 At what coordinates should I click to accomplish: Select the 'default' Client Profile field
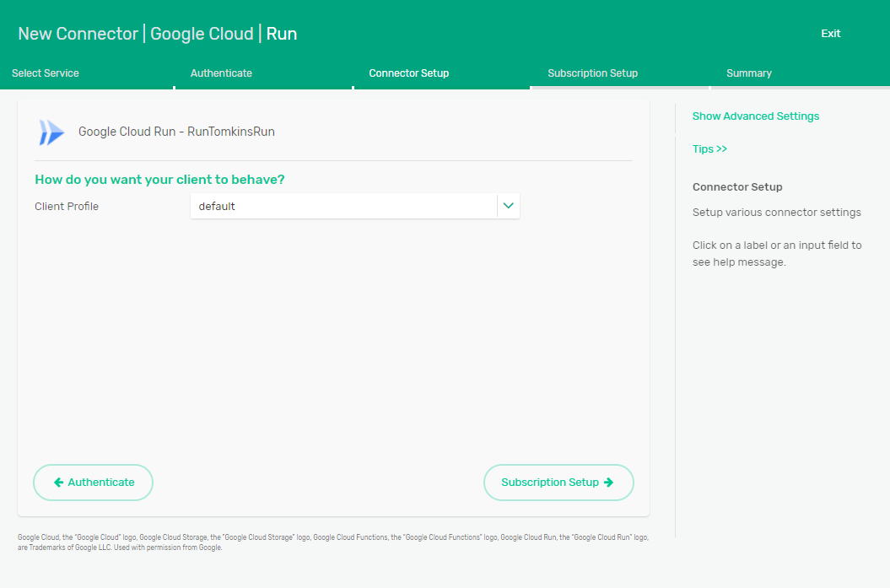point(343,206)
